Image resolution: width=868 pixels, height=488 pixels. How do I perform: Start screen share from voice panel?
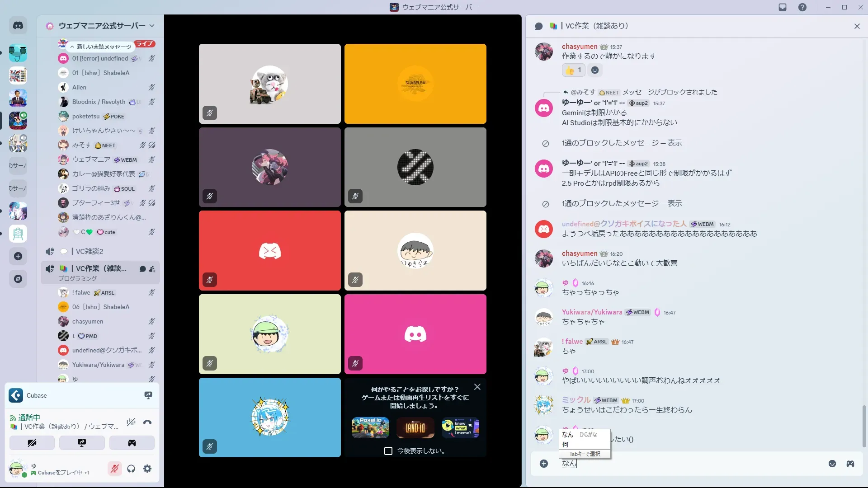point(82,443)
